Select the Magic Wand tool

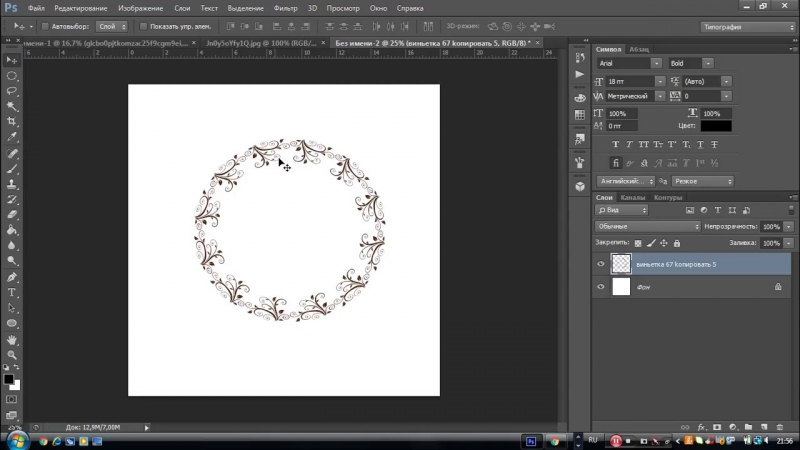(x=12, y=105)
